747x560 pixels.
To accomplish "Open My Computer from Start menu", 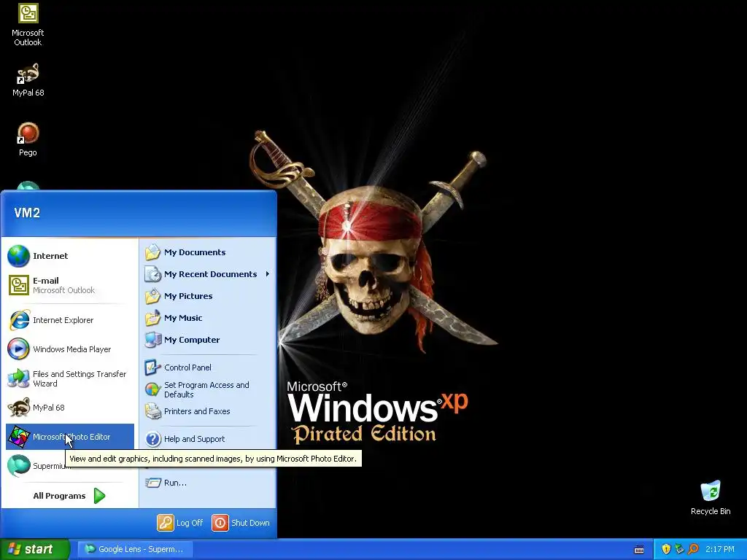I will (208, 340).
